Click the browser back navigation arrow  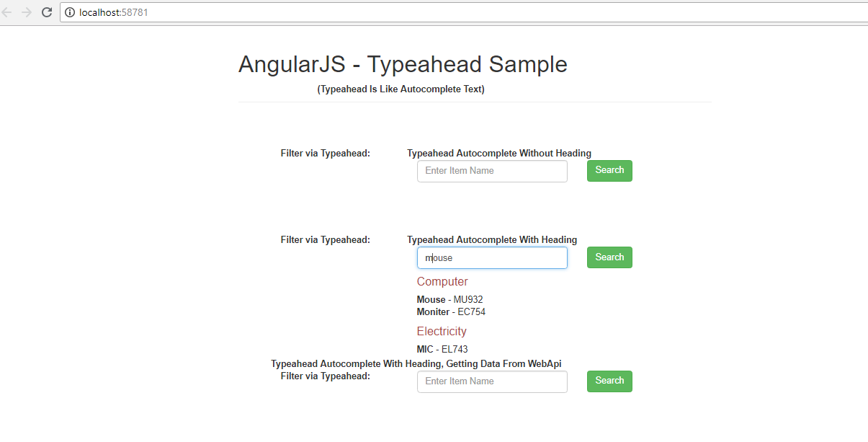pos(9,12)
